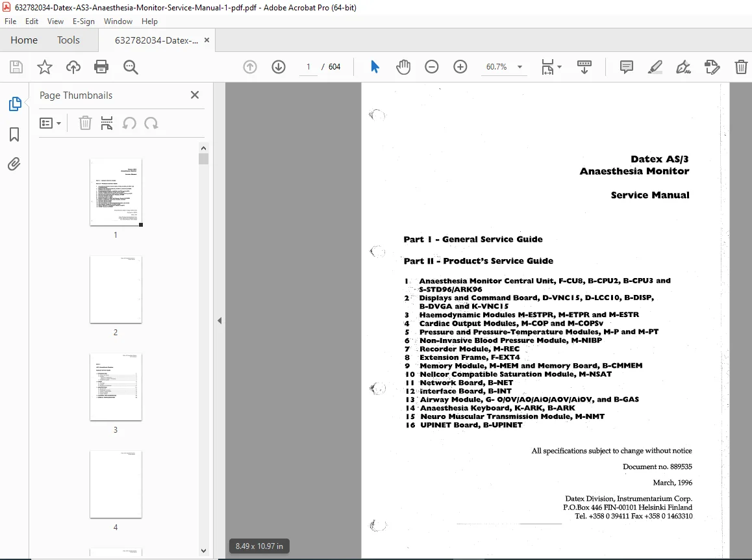Select page 3 thumbnail
This screenshot has height=560, width=752.
pyautogui.click(x=116, y=387)
